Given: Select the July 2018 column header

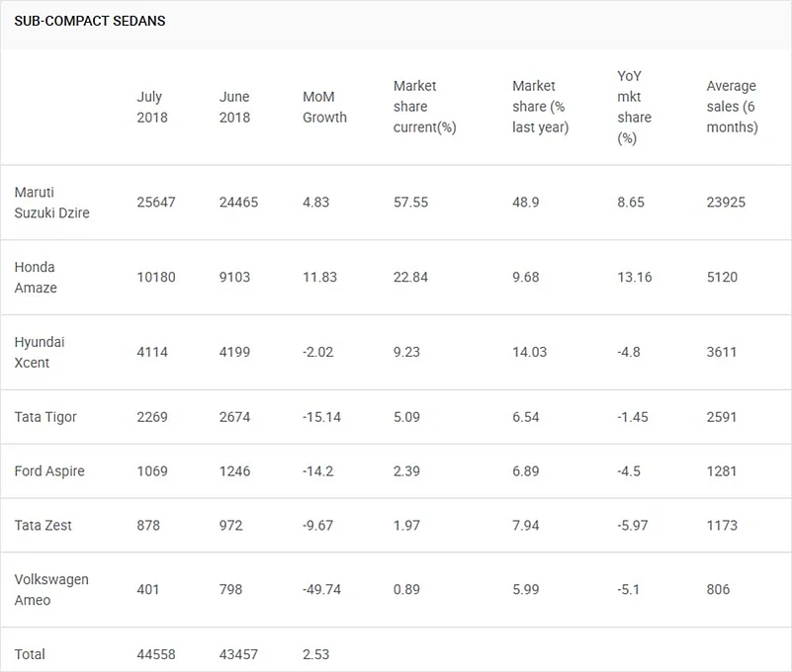Looking at the screenshot, I should [152, 107].
